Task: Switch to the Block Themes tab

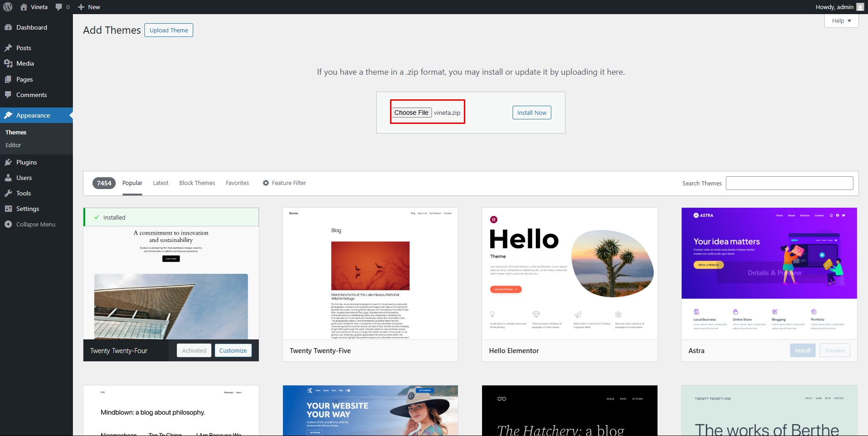Action: [197, 183]
